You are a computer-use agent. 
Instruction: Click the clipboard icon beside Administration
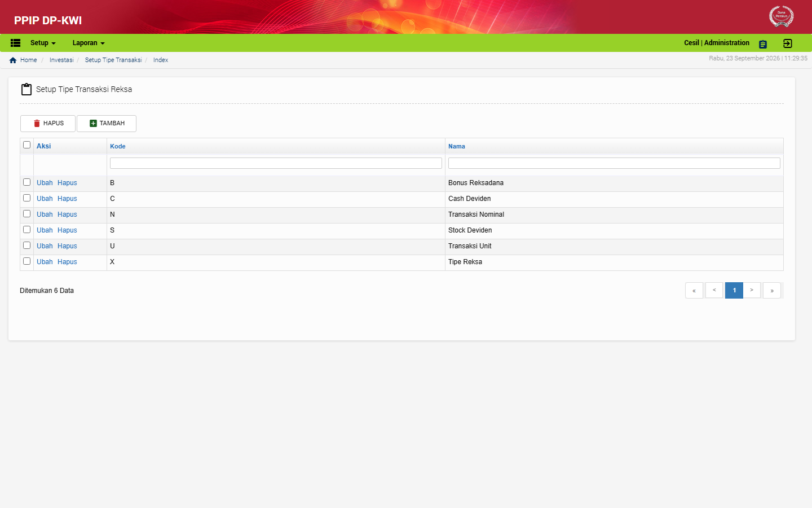tap(763, 44)
